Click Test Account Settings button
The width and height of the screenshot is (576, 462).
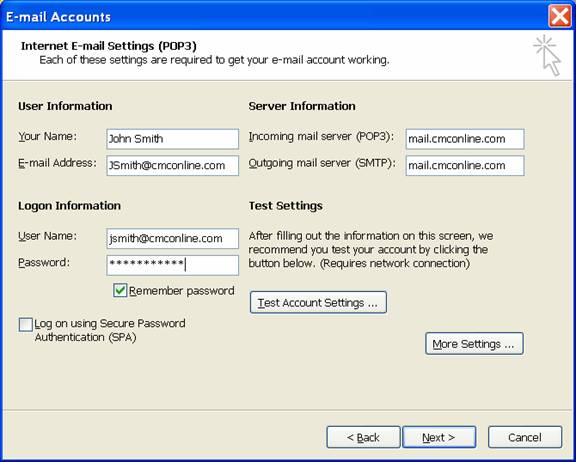pyautogui.click(x=318, y=302)
